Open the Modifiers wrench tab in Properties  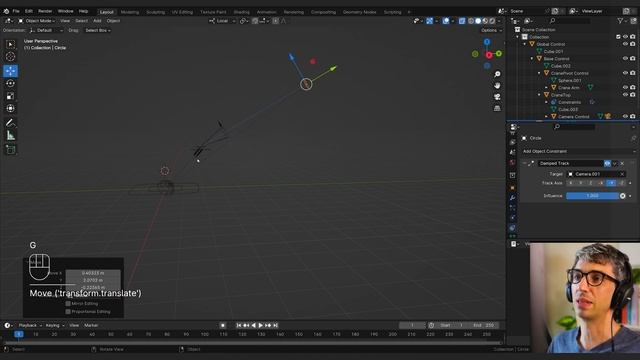pyautogui.click(x=513, y=198)
